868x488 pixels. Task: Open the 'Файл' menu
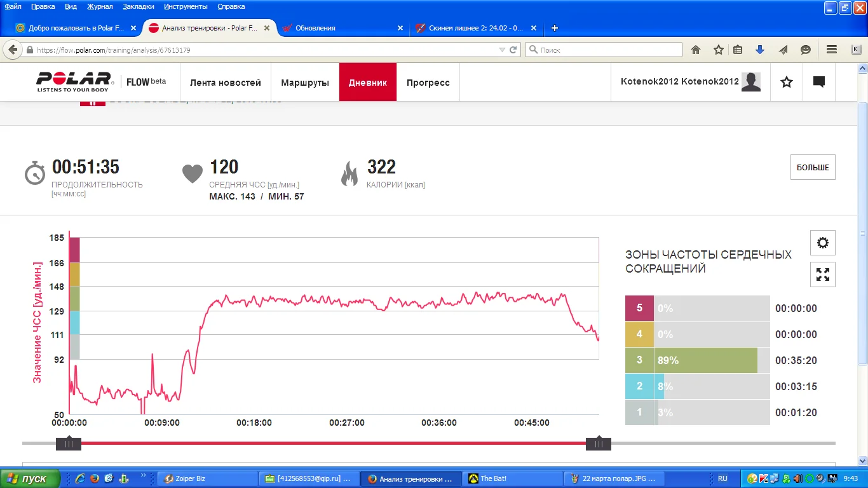tap(13, 6)
